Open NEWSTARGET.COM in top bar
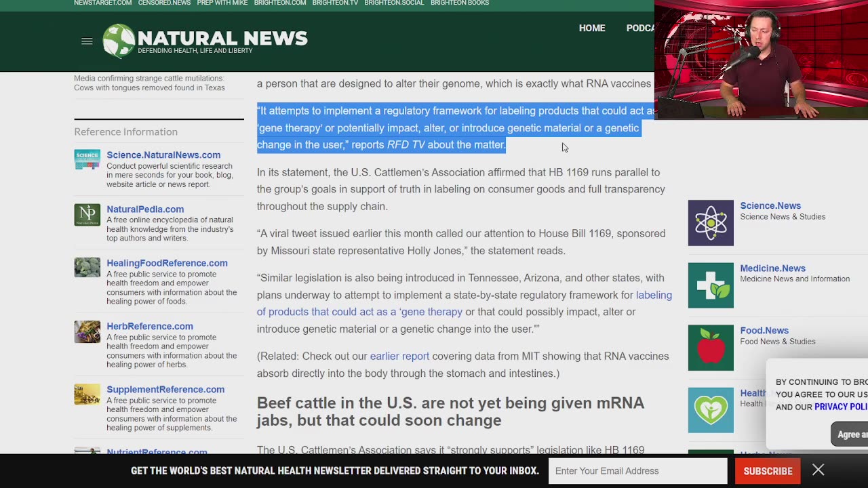Image resolution: width=868 pixels, height=488 pixels. [x=102, y=3]
